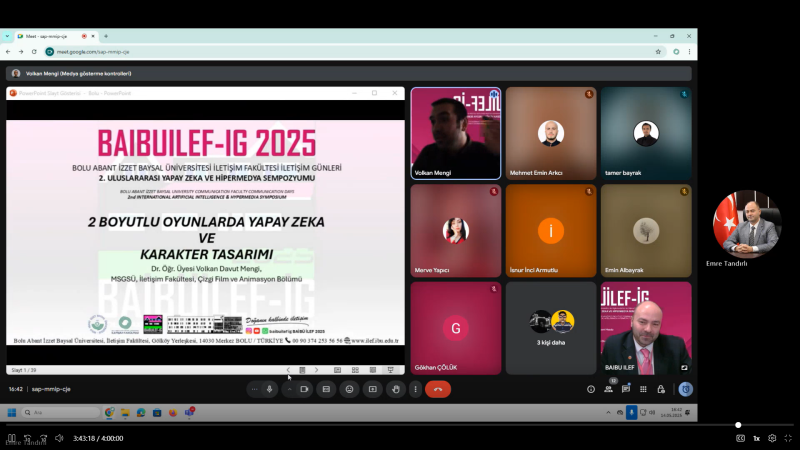This screenshot has width=800, height=450.
Task: Click the Volkan Mengi presentation controls banner
Action: [348, 73]
